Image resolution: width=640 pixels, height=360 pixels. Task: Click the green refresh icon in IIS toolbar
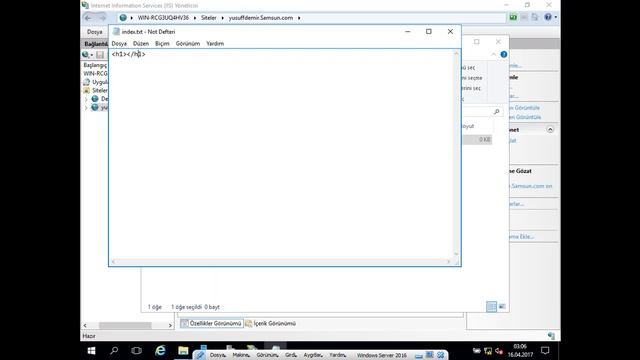(513, 18)
